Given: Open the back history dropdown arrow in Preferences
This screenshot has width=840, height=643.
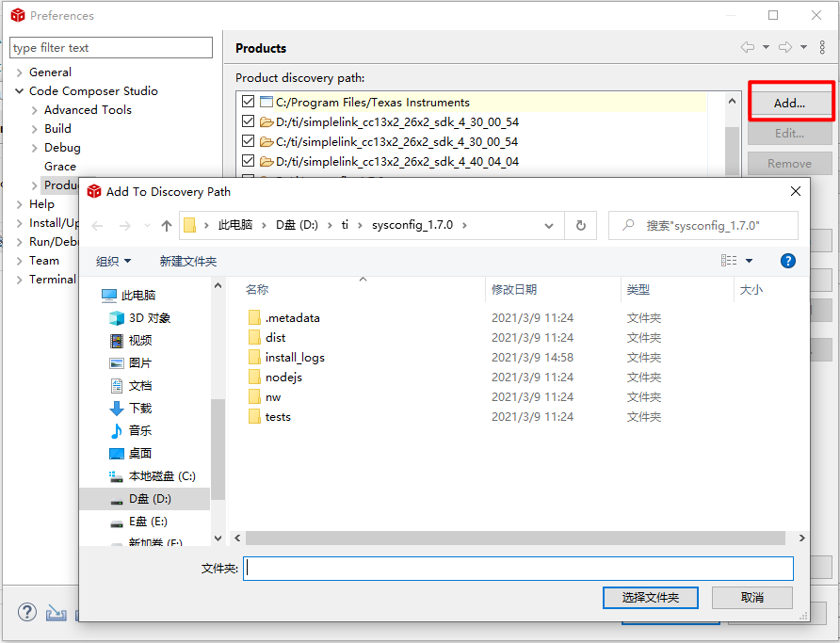Looking at the screenshot, I should coord(766,47).
